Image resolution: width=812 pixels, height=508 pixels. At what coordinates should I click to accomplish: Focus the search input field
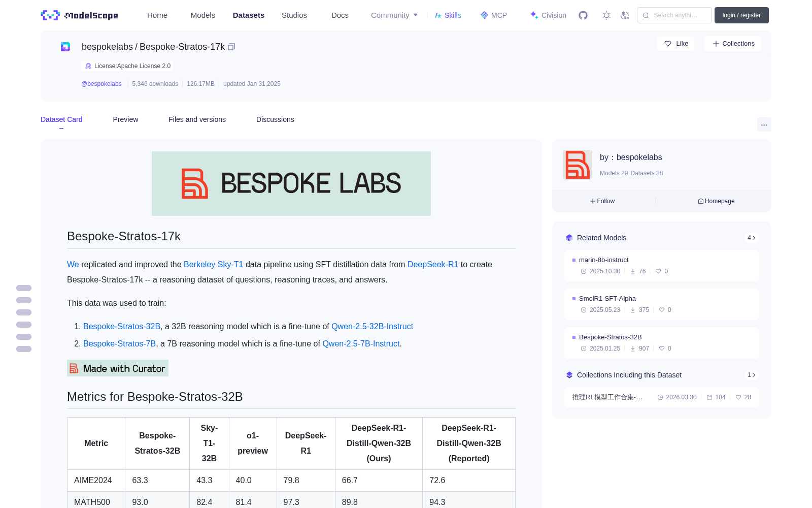[x=674, y=15]
